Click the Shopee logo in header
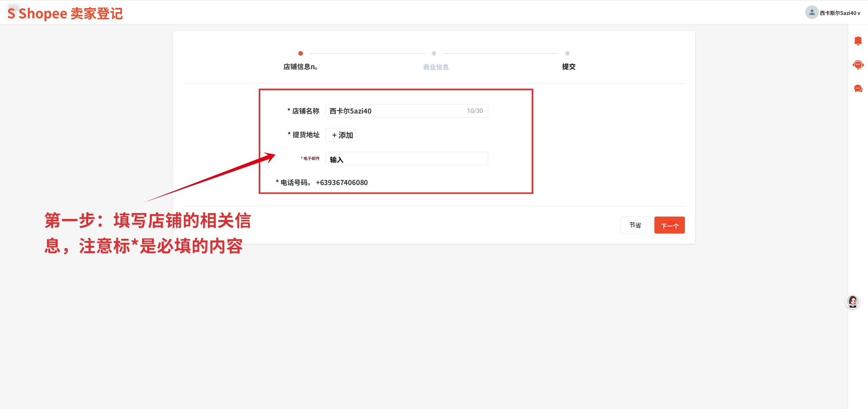The height and width of the screenshot is (409, 868). (x=65, y=13)
